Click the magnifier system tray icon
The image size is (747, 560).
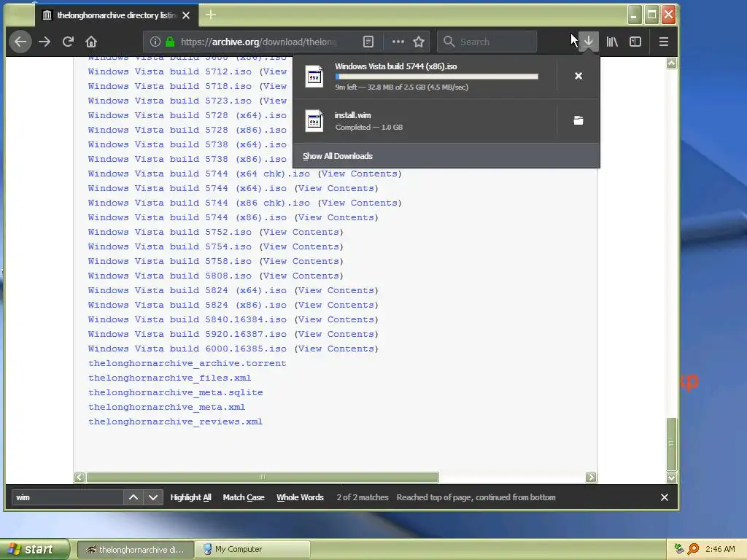693,549
